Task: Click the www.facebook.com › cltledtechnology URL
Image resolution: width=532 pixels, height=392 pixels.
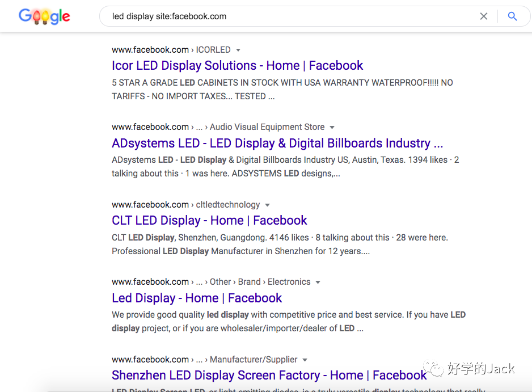Action: click(185, 205)
